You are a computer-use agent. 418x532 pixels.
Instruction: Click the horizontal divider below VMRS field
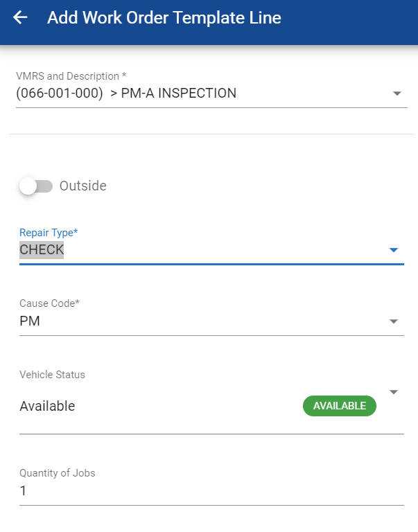click(208, 134)
